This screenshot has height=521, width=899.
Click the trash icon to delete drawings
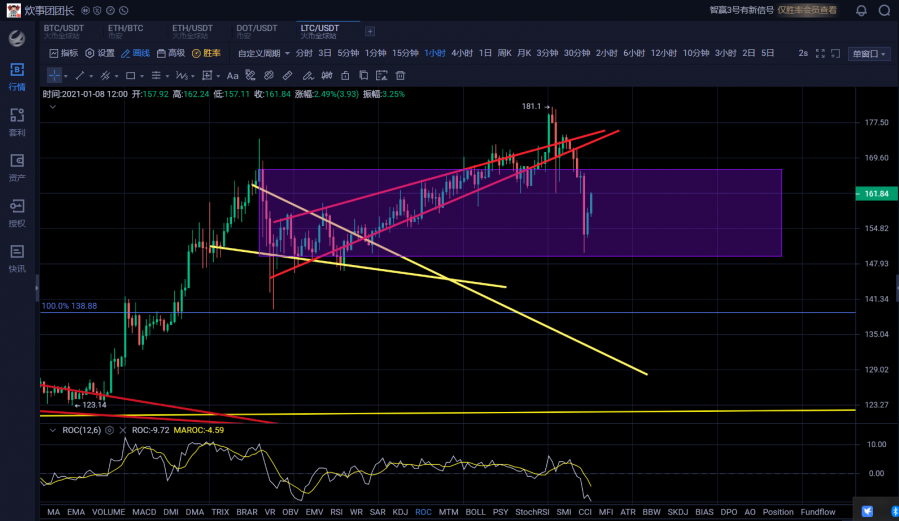(x=400, y=75)
